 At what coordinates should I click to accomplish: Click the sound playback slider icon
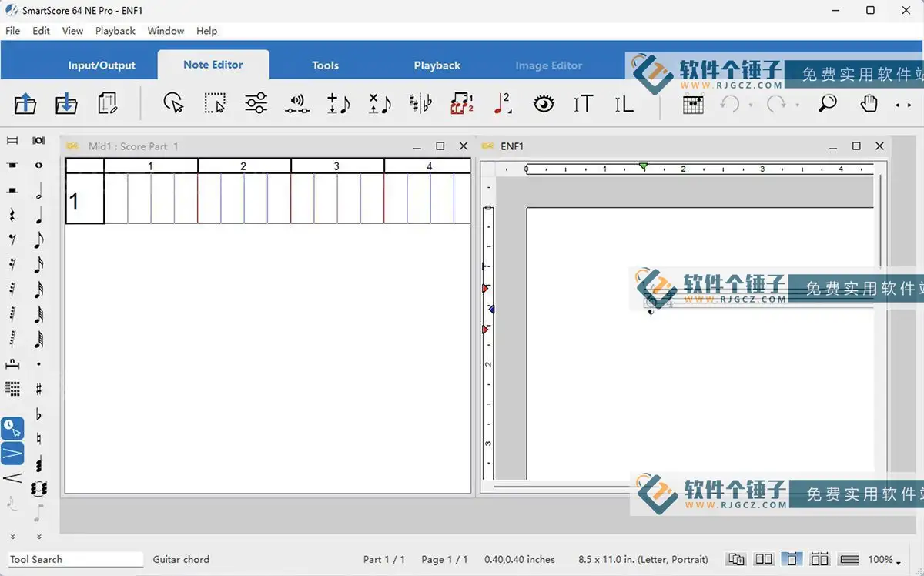297,103
